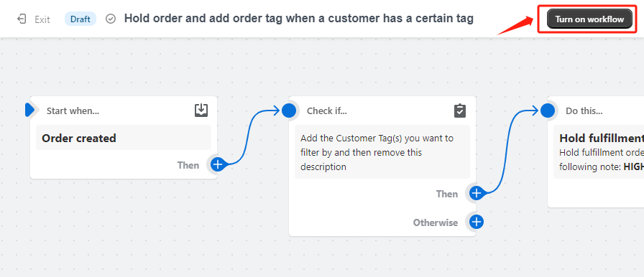Screen dimensions: 644x277
Task: Select the workflow title text
Action: 298,19
